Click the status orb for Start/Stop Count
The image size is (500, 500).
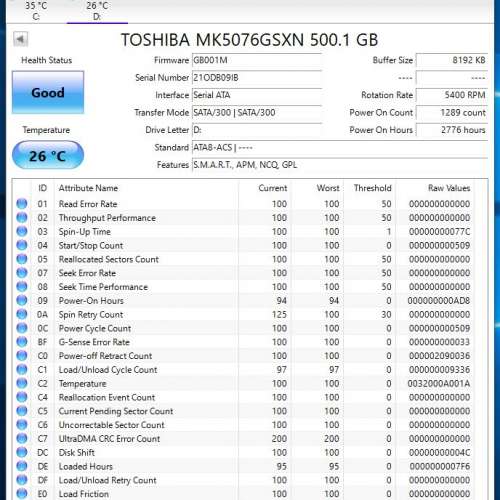[x=22, y=245]
